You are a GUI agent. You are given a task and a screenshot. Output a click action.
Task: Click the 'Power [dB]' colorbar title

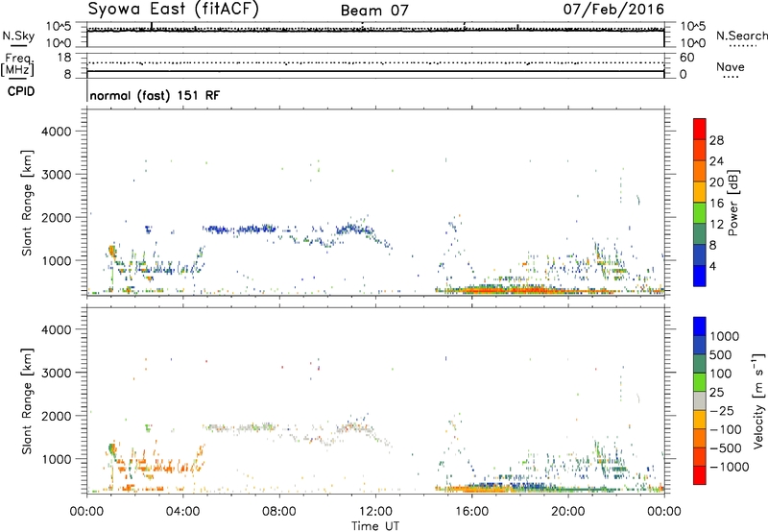732,203
